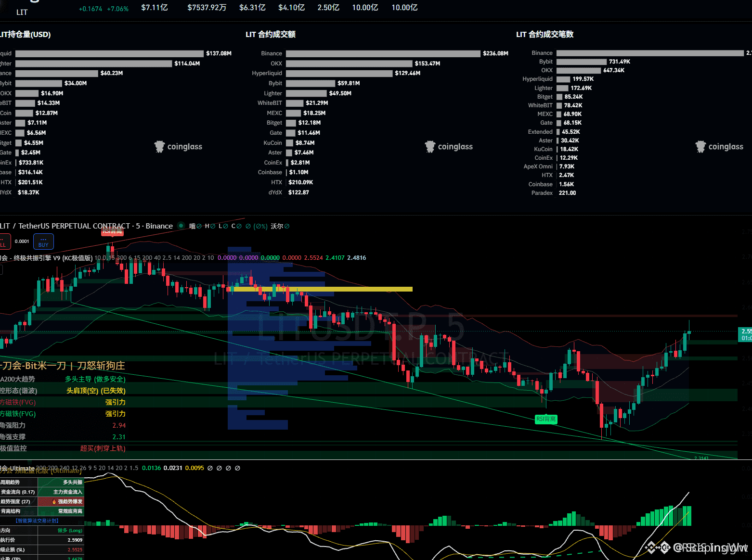Click the $7.11亿 stat in the header
The image size is (752, 560).
pos(155,8)
